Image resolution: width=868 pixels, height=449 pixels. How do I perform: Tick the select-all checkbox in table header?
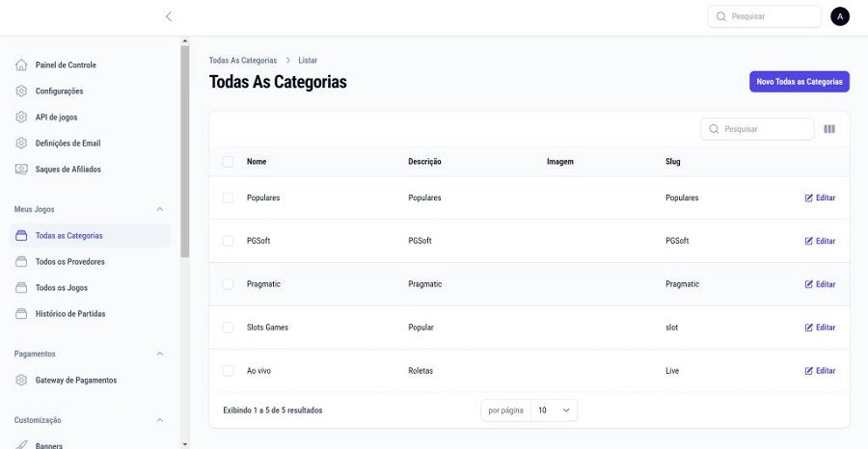tap(228, 162)
